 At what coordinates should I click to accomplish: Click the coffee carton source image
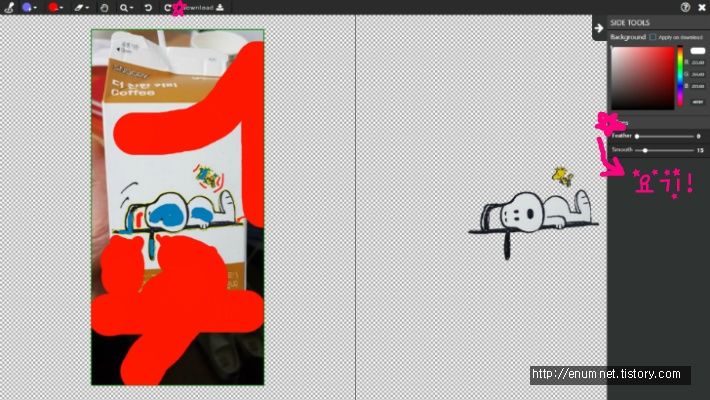tap(178, 207)
